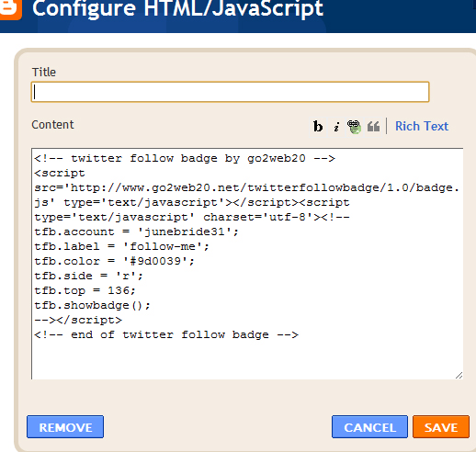Viewport: 476px width, 452px height.
Task: Click the "Configure HTML/JavaScript" heading
Action: pyautogui.click(x=177, y=8)
